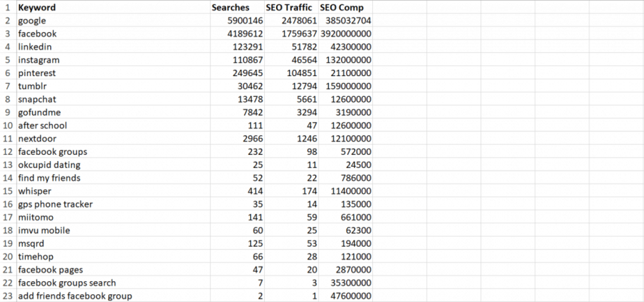Screen dimensions: 644x302
Task: Click SEO comp value 159000000
Action: (346, 86)
